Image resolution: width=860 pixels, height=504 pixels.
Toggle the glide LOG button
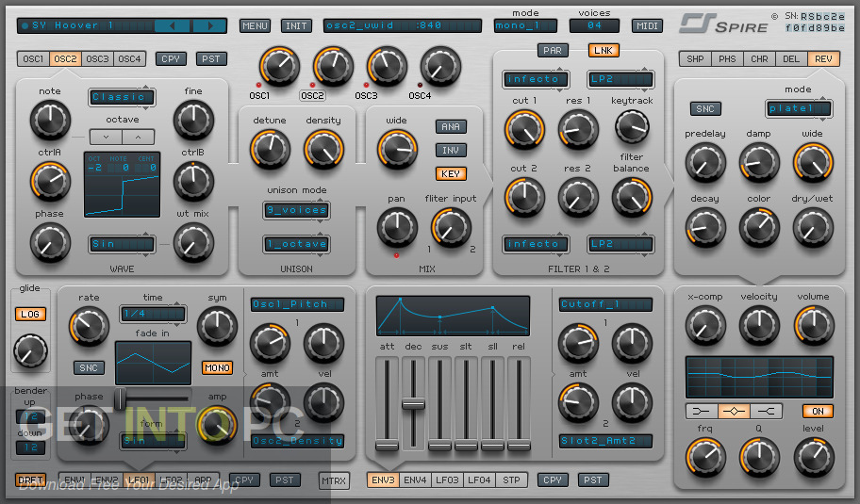click(30, 314)
